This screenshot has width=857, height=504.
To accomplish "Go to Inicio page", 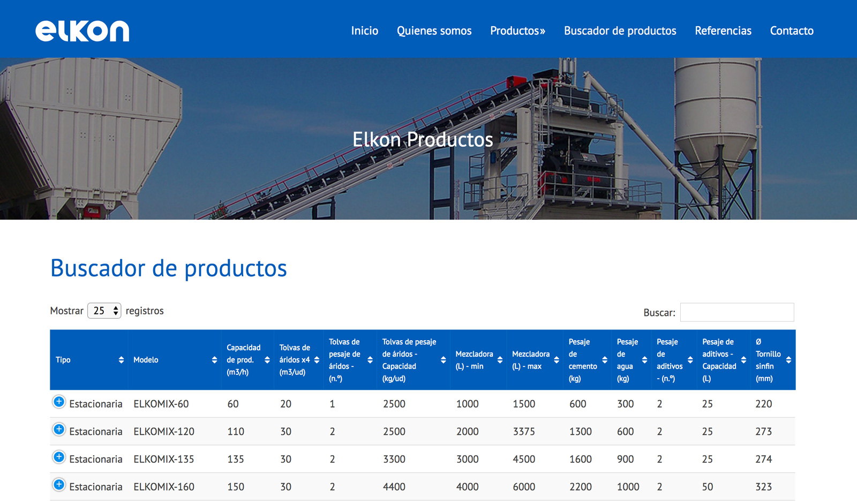I will pos(365,31).
